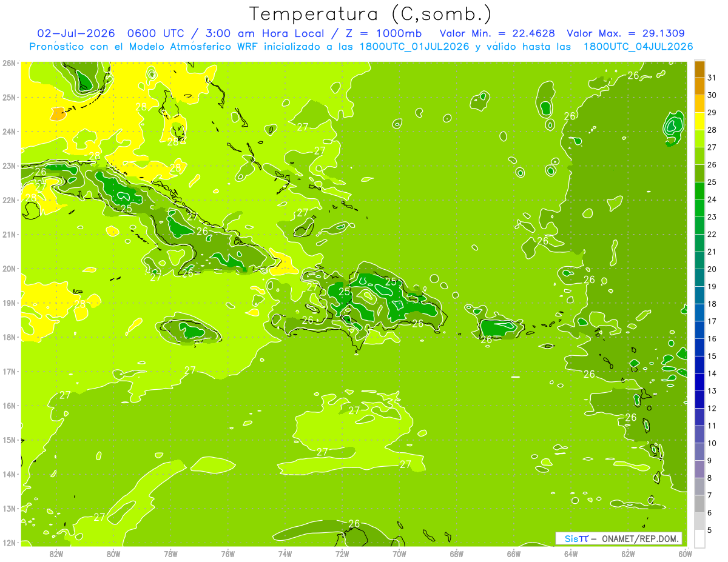Click the "72W" longitude axis label

pyautogui.click(x=342, y=554)
